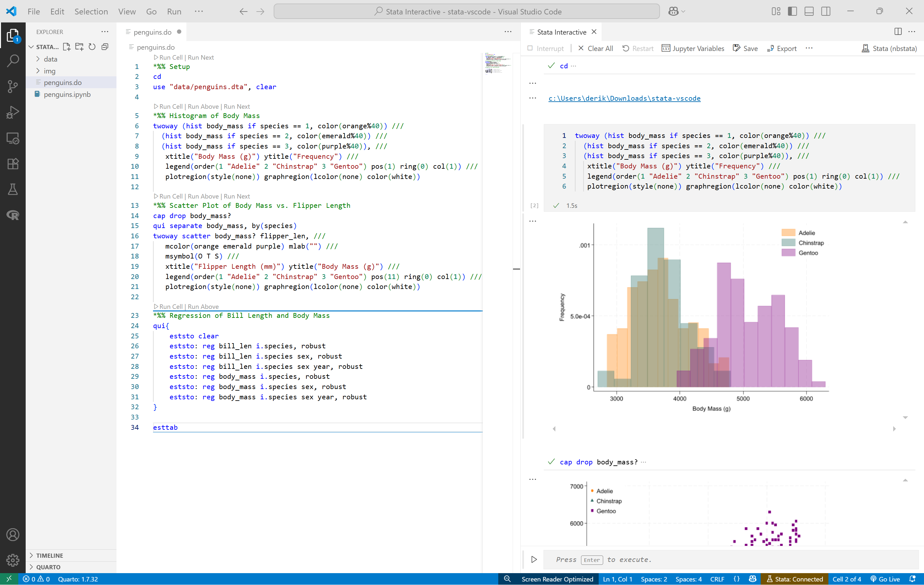Open the Testing flask view
This screenshot has width=924, height=585.
click(x=13, y=189)
